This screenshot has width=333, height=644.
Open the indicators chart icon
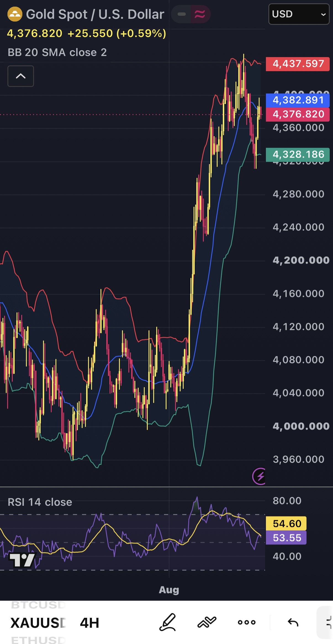207,622
